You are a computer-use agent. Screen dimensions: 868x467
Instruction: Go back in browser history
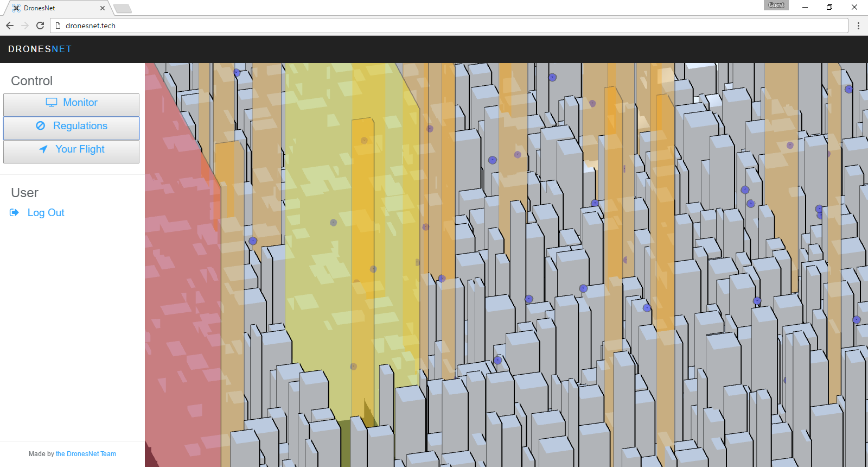pos(10,26)
